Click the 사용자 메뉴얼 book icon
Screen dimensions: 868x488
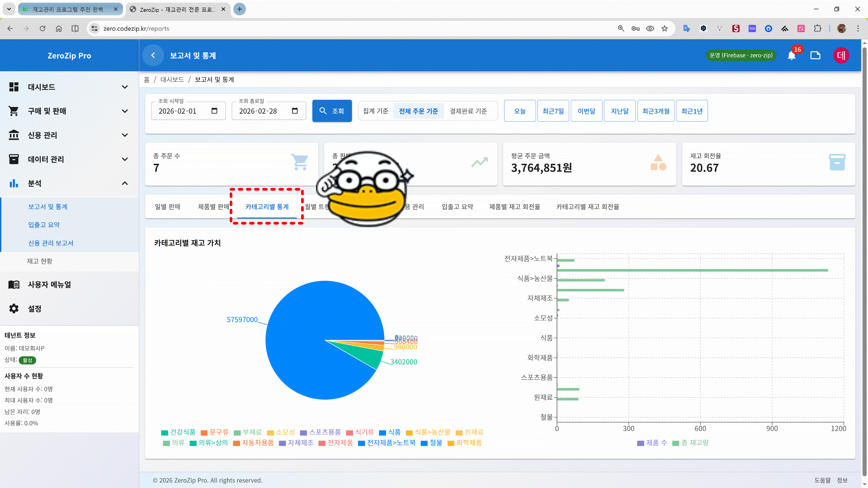14,285
